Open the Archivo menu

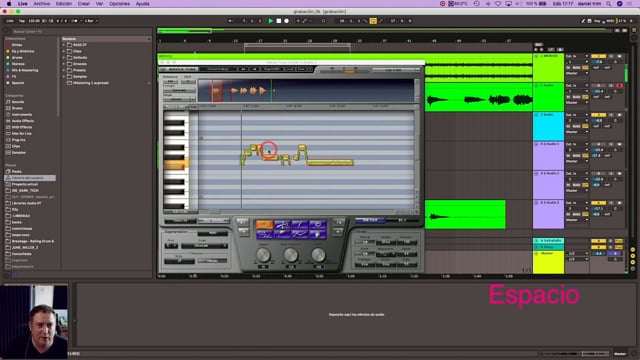click(x=42, y=4)
